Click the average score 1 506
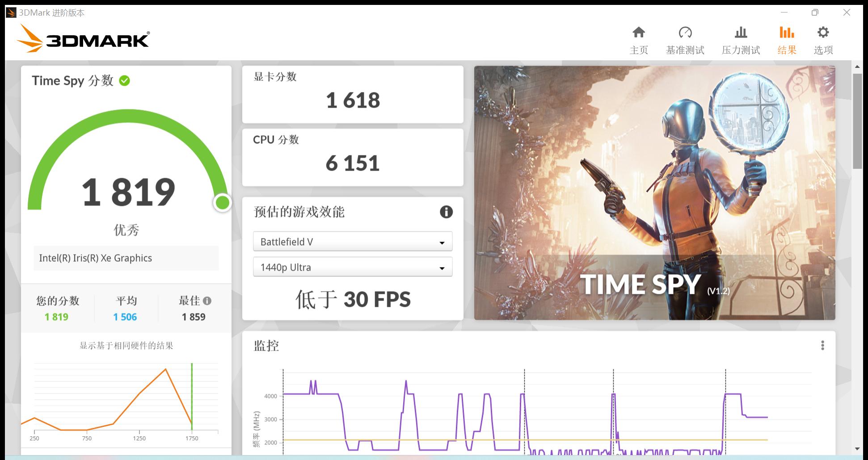The image size is (868, 460). pyautogui.click(x=125, y=317)
